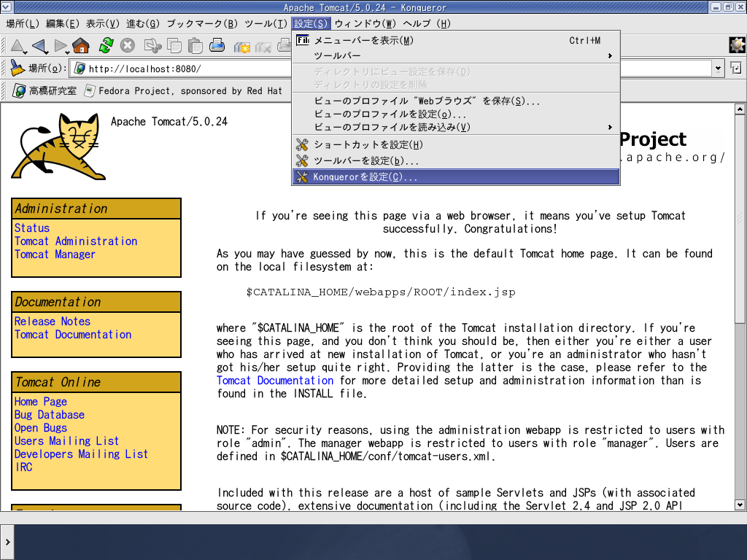This screenshot has height=560, width=747.
Task: Click the Stop loading icon
Action: [128, 46]
